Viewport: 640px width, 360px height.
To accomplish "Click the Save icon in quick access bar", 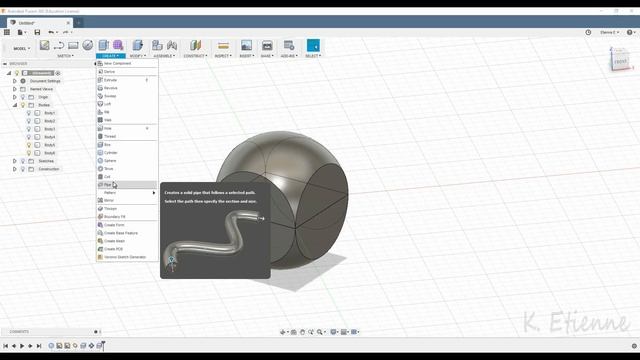I will (37, 32).
